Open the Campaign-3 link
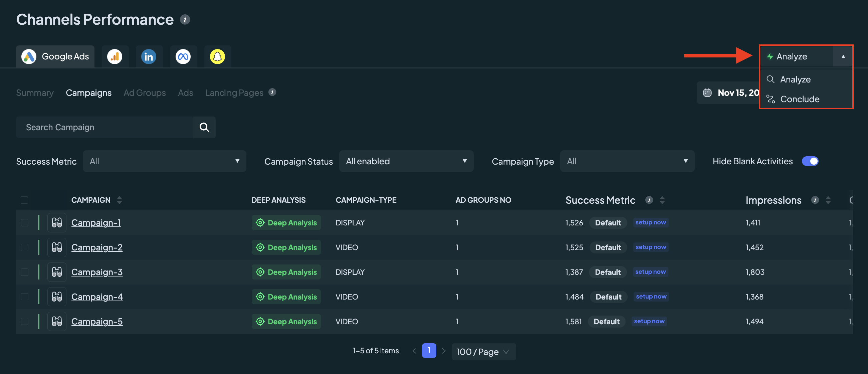This screenshot has width=868, height=374. point(97,272)
